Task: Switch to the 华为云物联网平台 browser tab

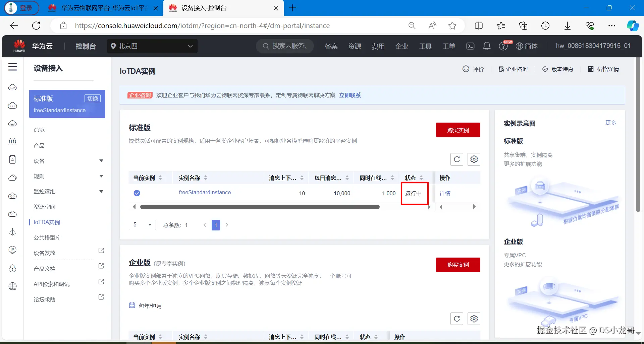Action: pyautogui.click(x=103, y=8)
